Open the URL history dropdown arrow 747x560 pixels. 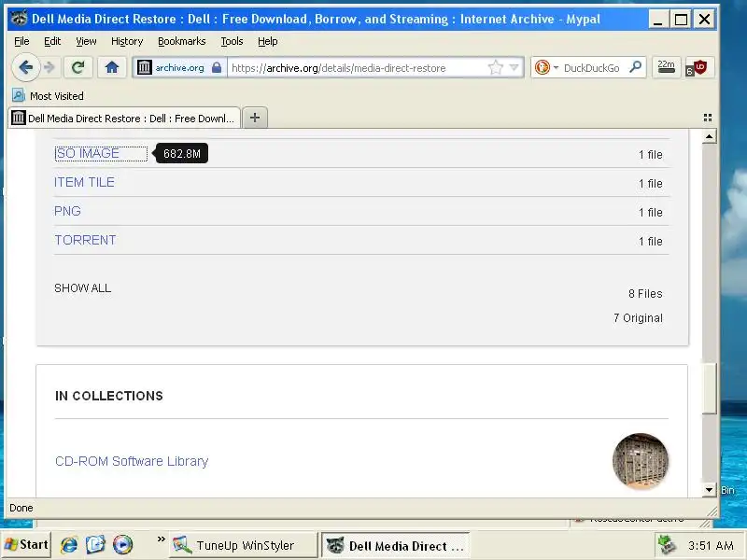(514, 67)
